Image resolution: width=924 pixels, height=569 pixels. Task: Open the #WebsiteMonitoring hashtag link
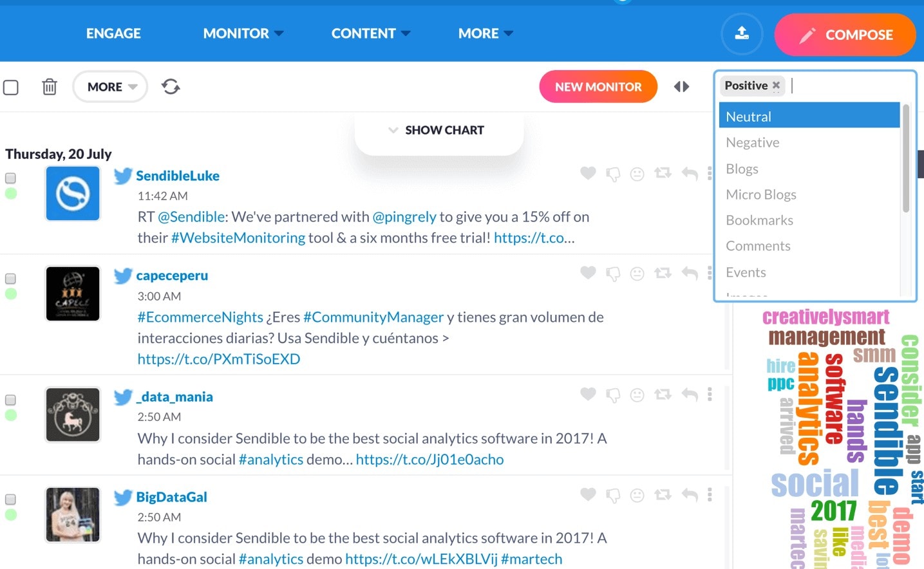pyautogui.click(x=238, y=238)
